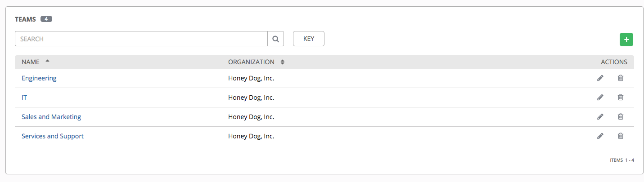Click the trash icon for IT team

pos(621,98)
